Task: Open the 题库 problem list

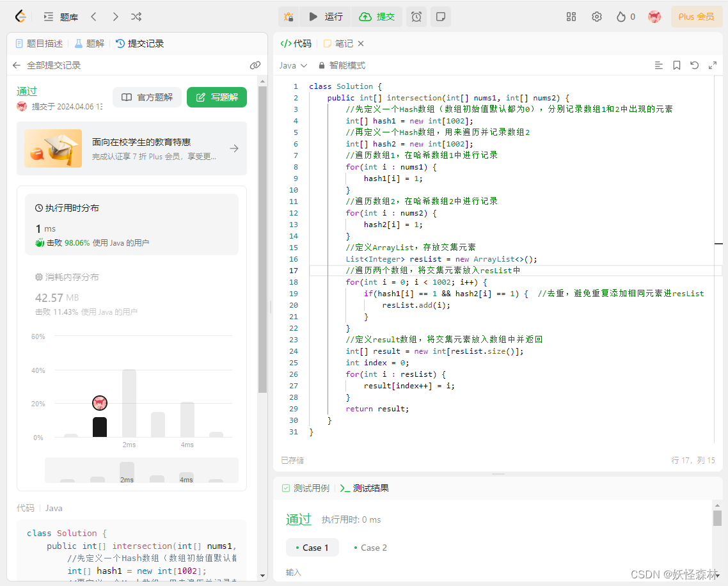Action: [x=61, y=17]
